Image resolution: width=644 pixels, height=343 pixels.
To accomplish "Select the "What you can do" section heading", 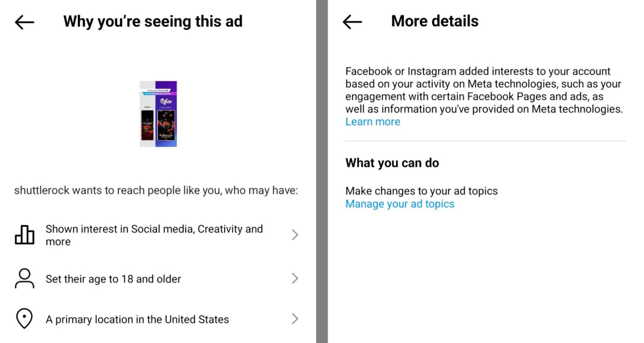I will point(392,163).
